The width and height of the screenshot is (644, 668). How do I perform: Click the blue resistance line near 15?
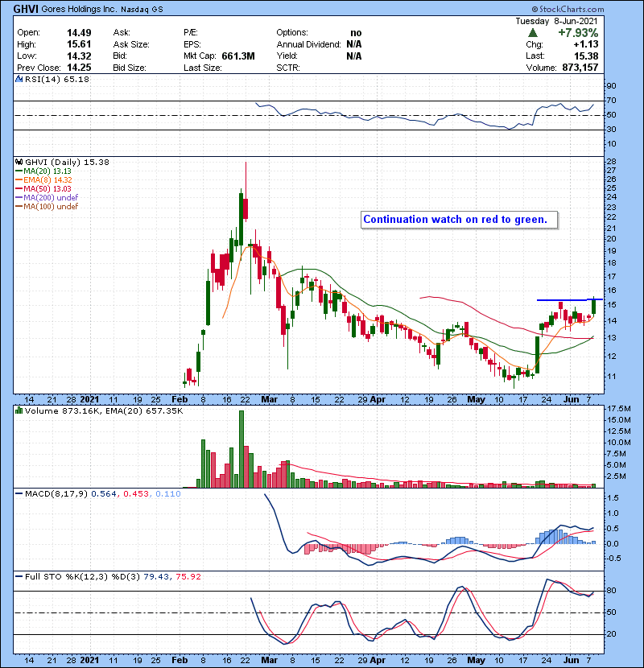click(x=570, y=300)
